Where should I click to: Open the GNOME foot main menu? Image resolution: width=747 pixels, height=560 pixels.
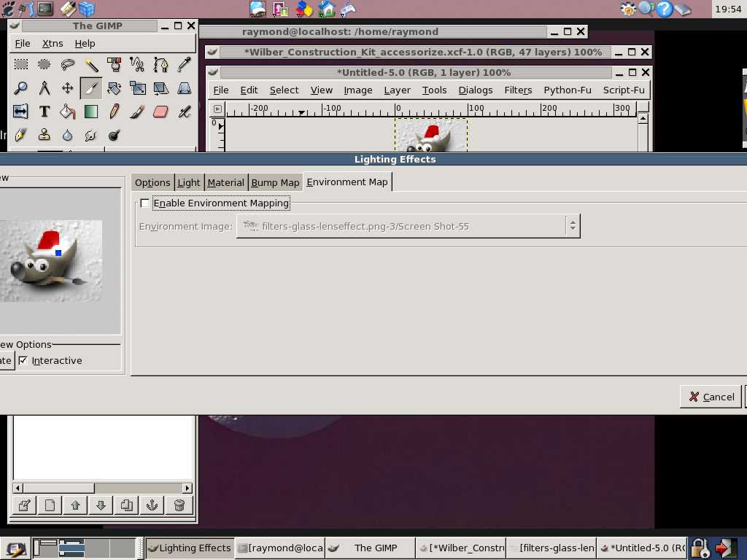coord(8,9)
